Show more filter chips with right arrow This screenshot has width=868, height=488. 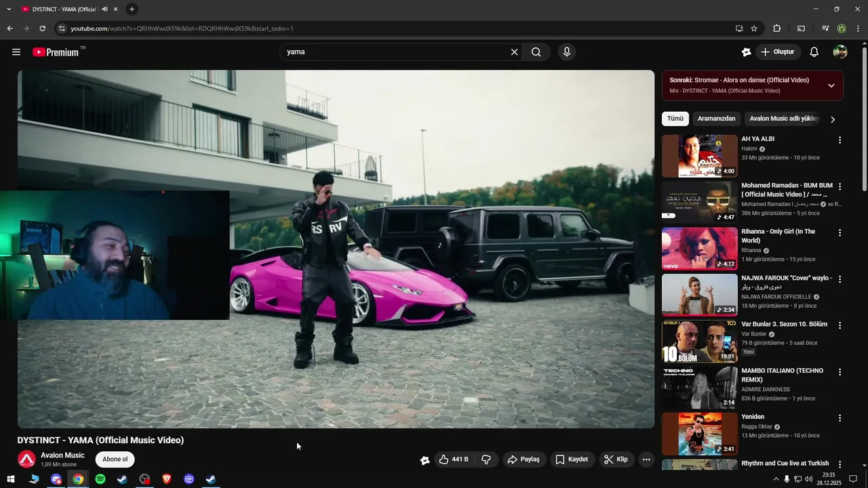pyautogui.click(x=833, y=119)
